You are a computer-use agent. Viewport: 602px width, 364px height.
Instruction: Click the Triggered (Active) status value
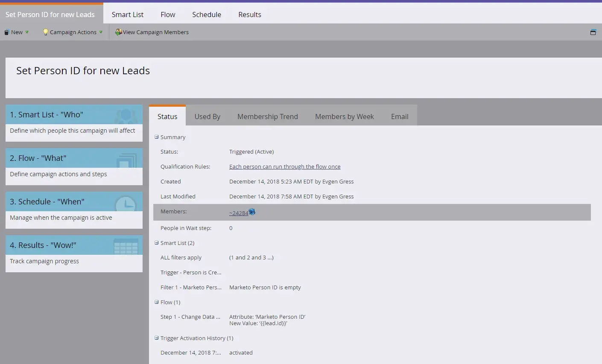pyautogui.click(x=251, y=151)
